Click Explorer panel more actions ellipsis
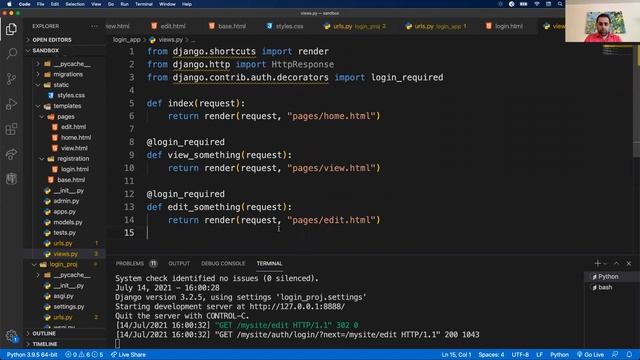Viewport: 640px width, 360px height. click(95, 26)
